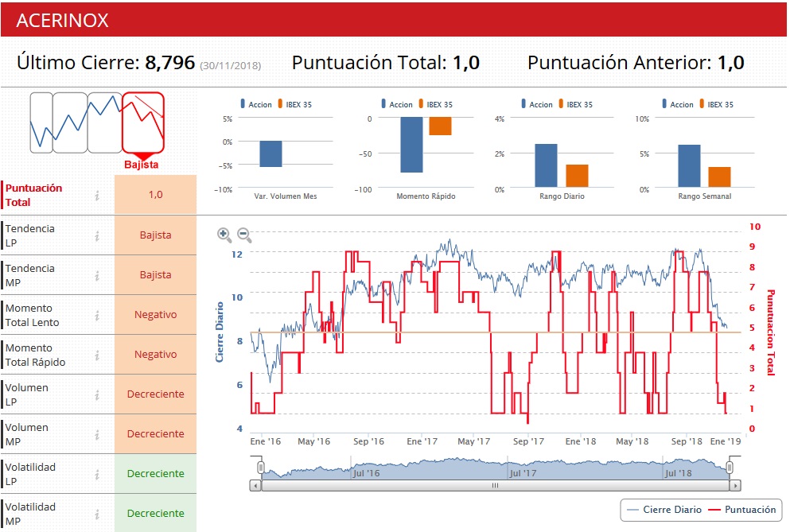The width and height of the screenshot is (790, 532).
Task: Click the horizontal scrollbar thumb grip
Action: [x=495, y=486]
